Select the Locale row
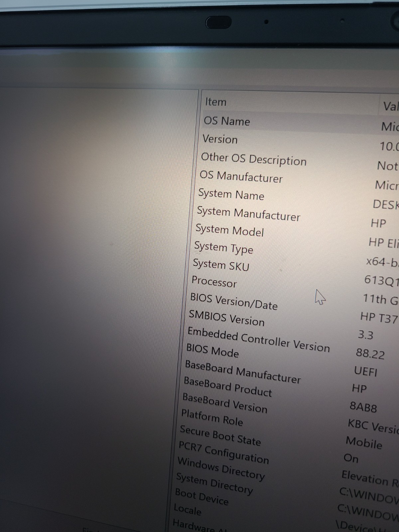This screenshot has height=532, width=399. (187, 510)
